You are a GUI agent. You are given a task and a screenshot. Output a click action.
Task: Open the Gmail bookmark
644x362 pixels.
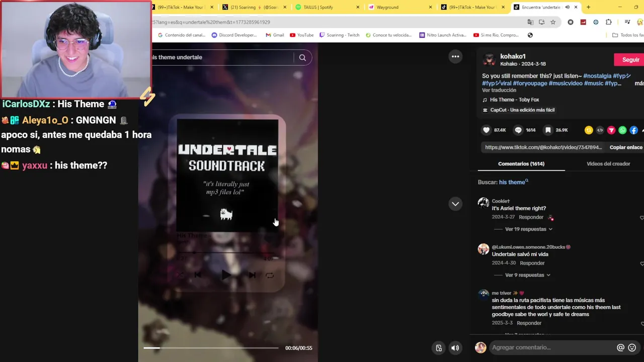[275, 35]
